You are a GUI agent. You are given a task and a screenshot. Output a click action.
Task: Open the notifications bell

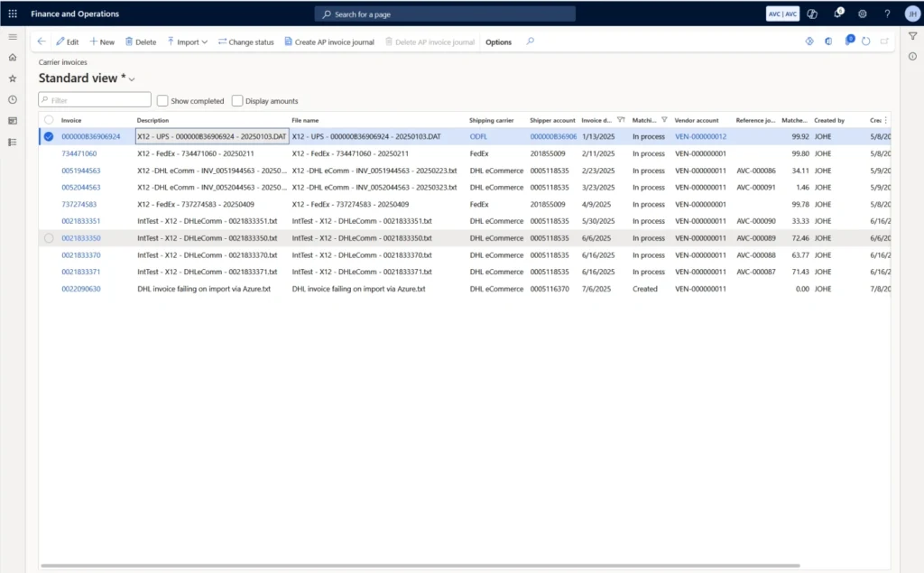click(837, 13)
